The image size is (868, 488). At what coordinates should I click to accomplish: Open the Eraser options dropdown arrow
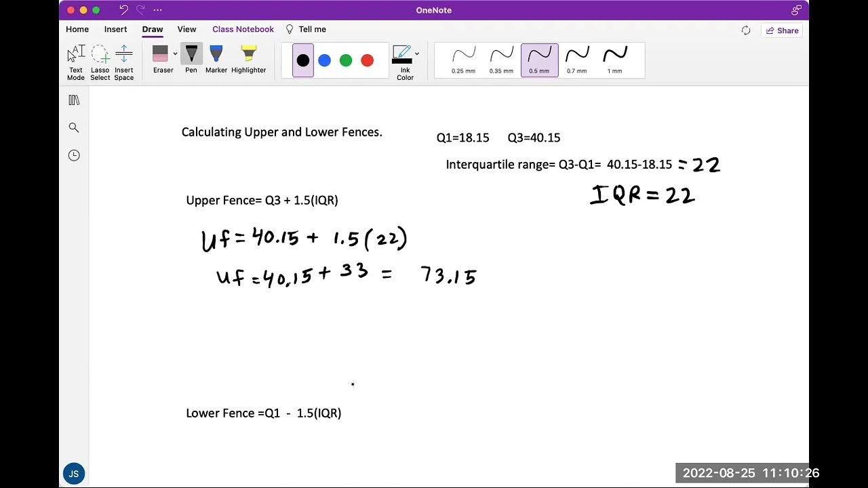click(175, 54)
